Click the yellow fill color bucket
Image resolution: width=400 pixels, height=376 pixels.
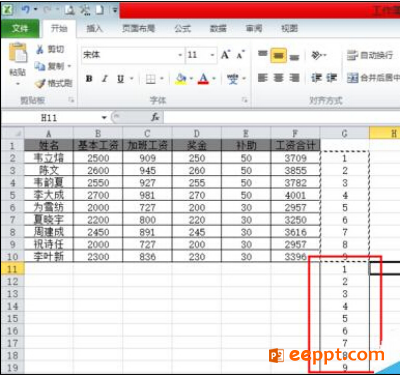[x=181, y=79]
